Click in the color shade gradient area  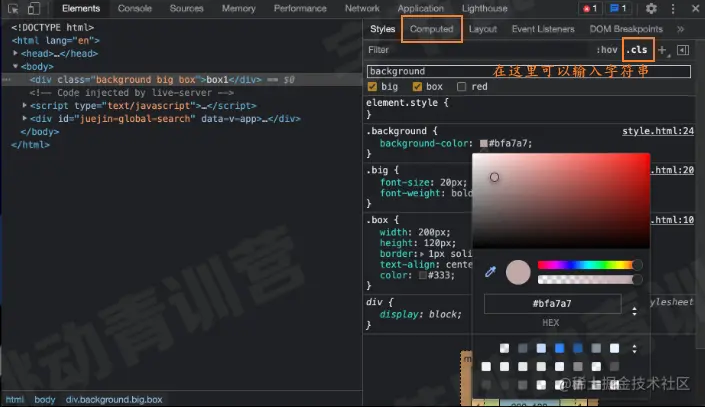click(x=561, y=201)
